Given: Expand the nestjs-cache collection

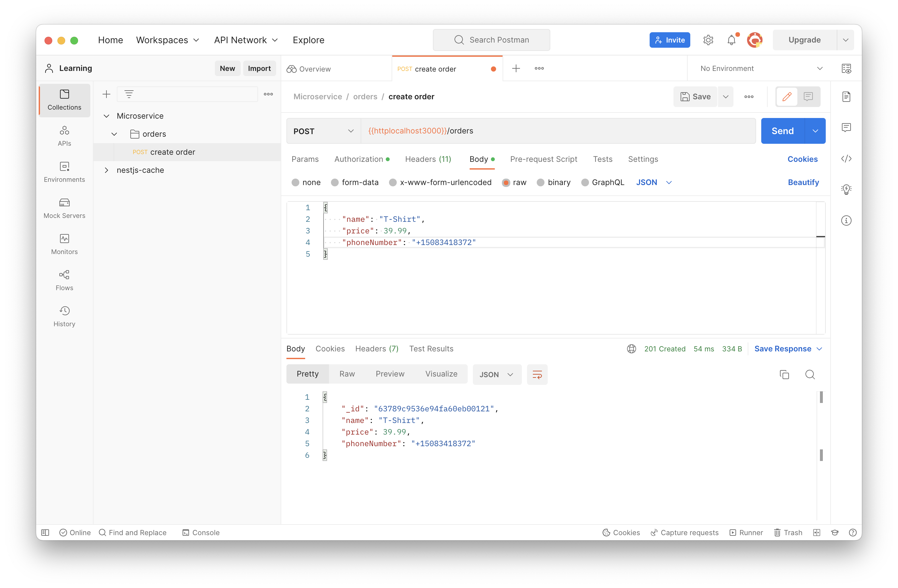Looking at the screenshot, I should pos(106,170).
